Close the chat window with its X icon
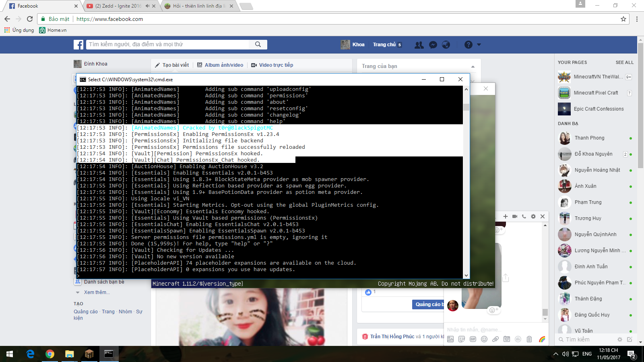Viewport: 644px width, 362px height. point(543,216)
